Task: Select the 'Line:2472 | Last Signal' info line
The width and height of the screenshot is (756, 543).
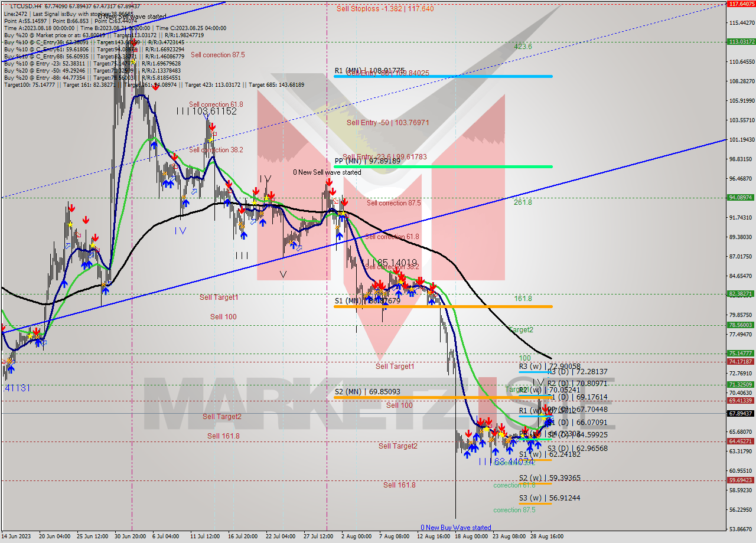Action: click(69, 13)
